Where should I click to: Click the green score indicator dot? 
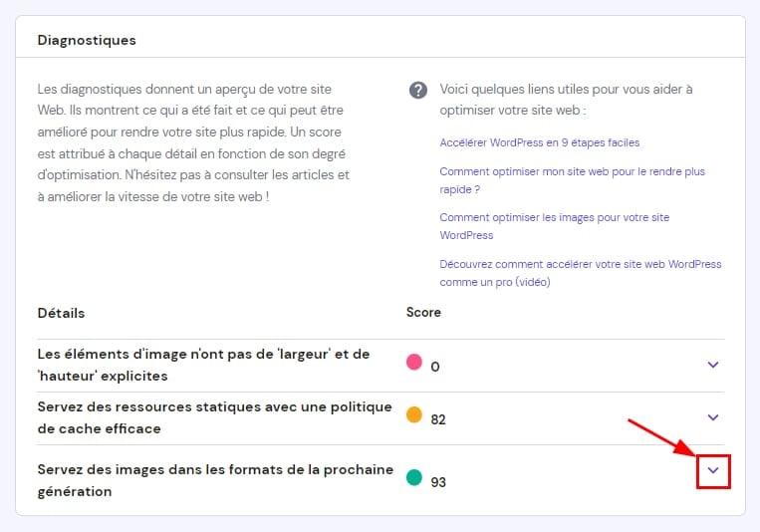coord(414,477)
